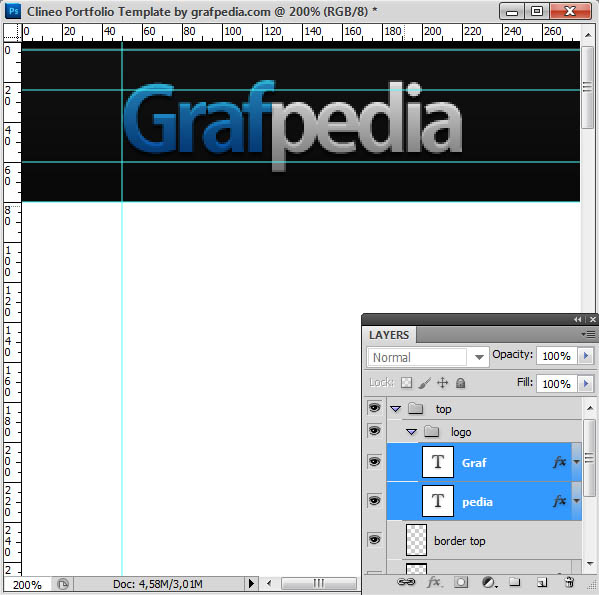Create a new group folder icon

515,582
